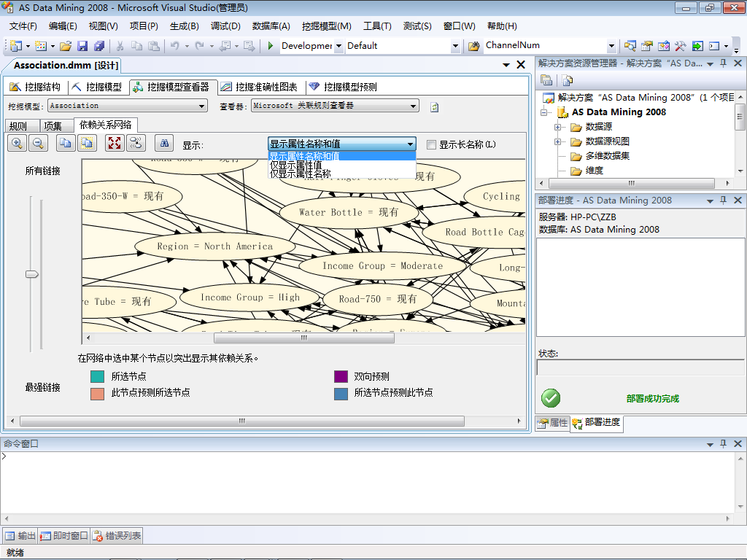The width and height of the screenshot is (747, 560).
Task: Click the find node binoculars icon
Action: (164, 144)
